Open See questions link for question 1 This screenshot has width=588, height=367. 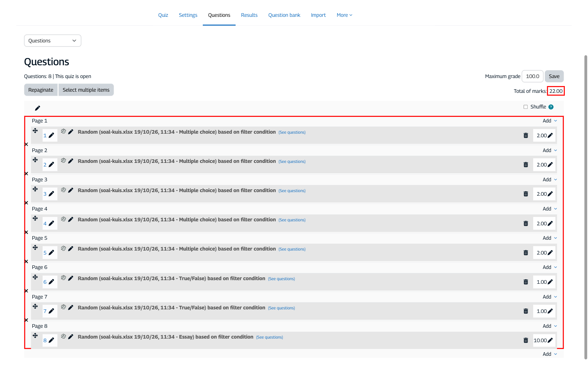pyautogui.click(x=292, y=132)
